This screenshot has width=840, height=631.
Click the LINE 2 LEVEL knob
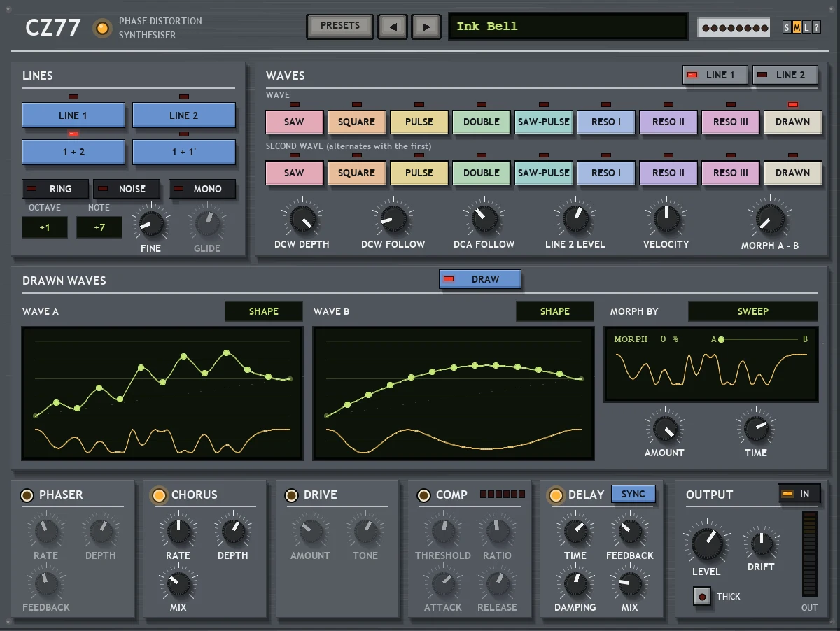[575, 219]
